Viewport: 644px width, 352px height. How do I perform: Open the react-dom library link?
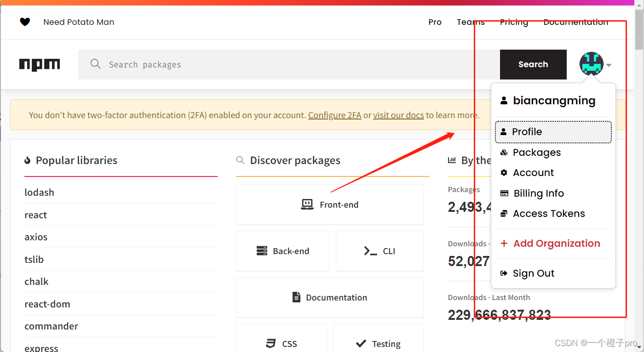pyautogui.click(x=47, y=304)
